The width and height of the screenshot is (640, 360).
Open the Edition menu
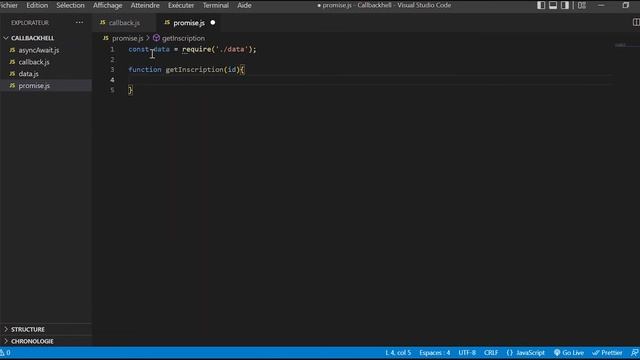[37, 5]
